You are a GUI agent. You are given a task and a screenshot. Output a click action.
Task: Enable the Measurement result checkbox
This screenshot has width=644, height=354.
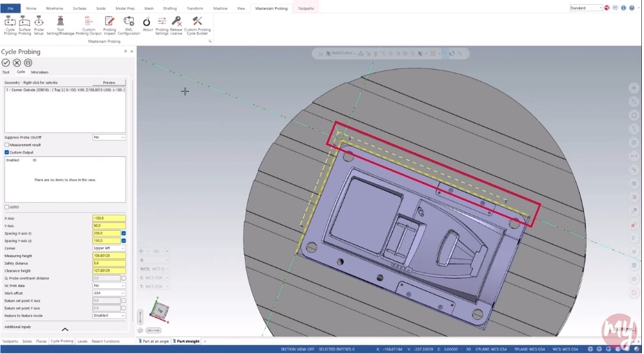(x=7, y=145)
